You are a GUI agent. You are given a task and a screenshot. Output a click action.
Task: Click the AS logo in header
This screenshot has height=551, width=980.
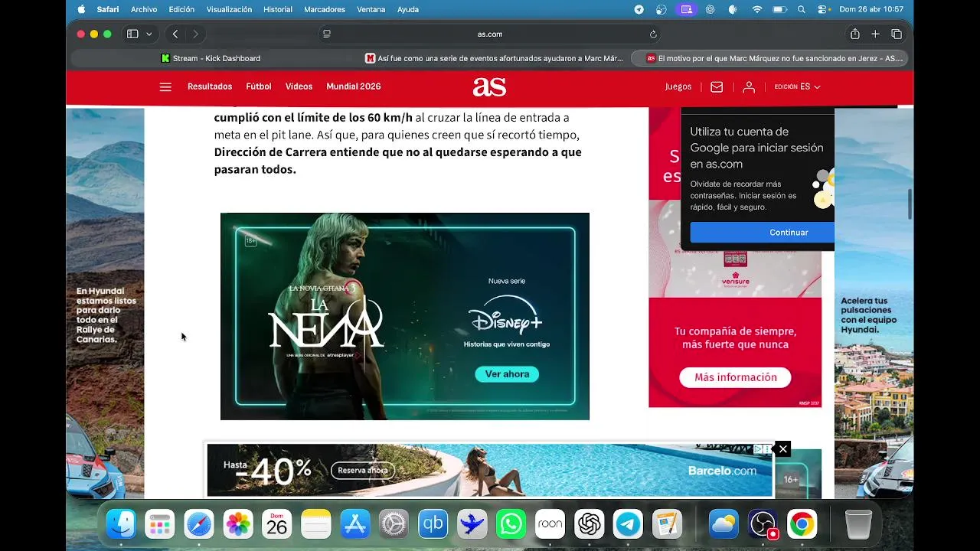489,86
